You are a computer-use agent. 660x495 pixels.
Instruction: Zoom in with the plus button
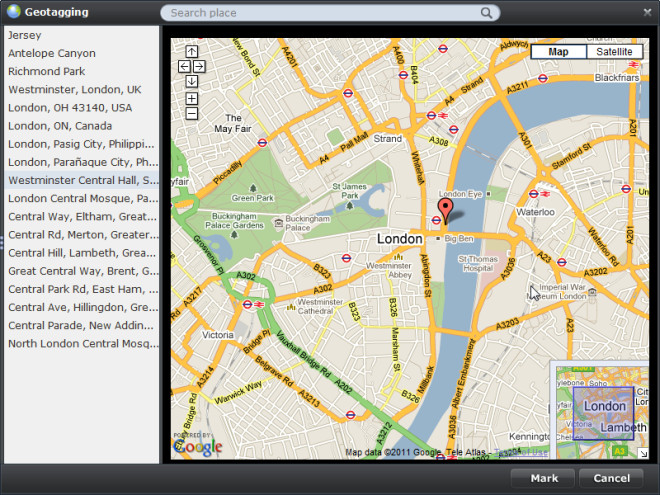(x=192, y=98)
